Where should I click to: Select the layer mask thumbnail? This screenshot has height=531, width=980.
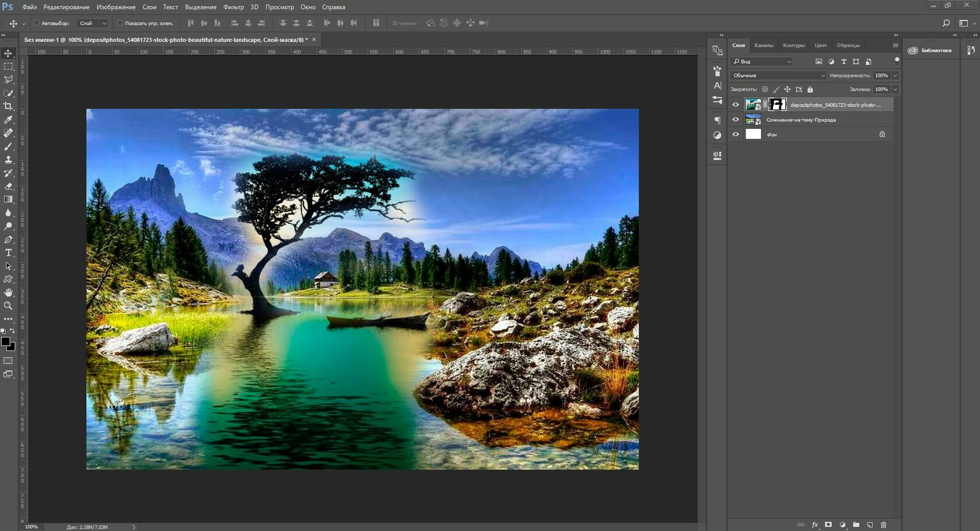[x=778, y=105]
